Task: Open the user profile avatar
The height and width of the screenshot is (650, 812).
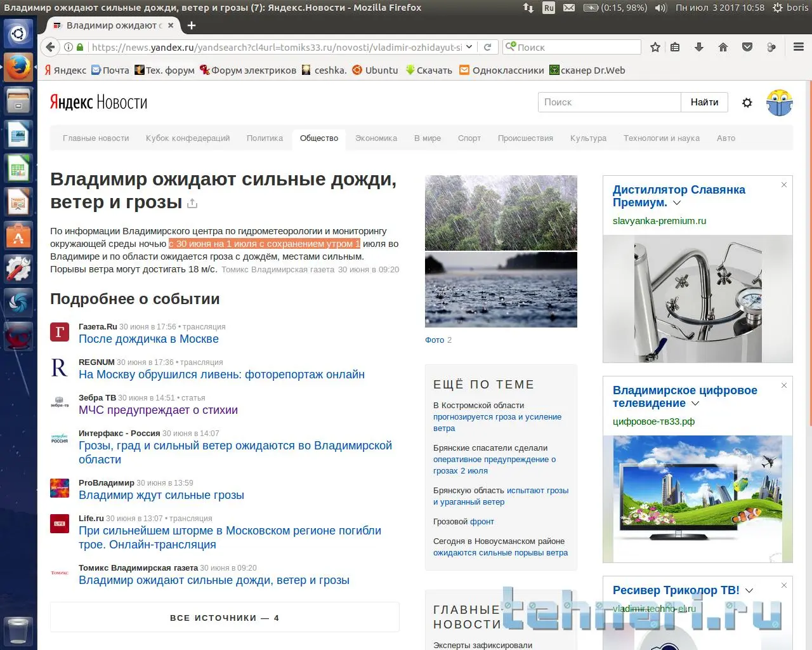Action: pyautogui.click(x=780, y=102)
